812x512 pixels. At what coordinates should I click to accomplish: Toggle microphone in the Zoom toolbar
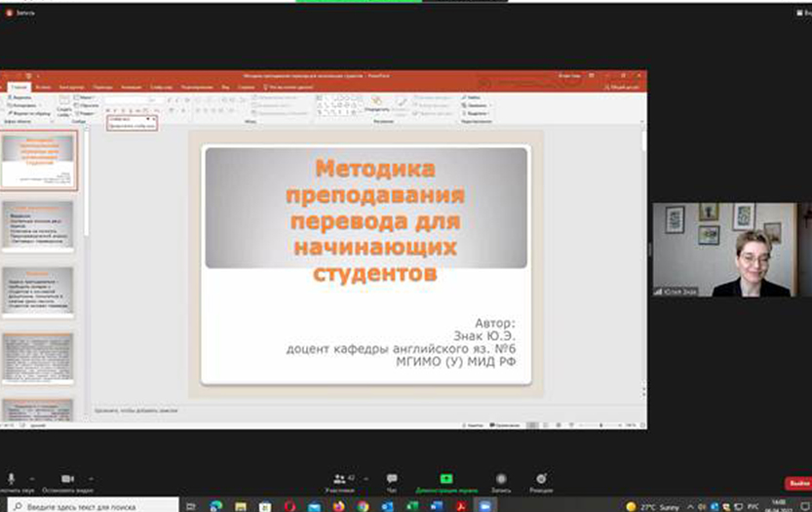11,479
